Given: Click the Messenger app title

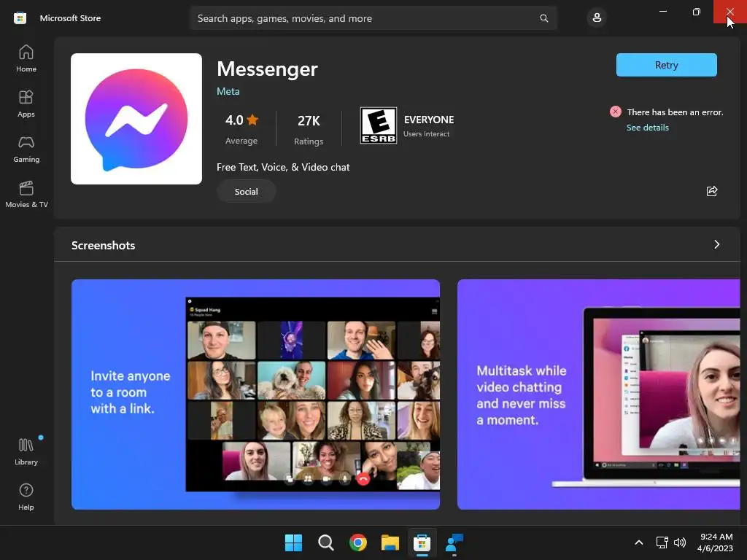Looking at the screenshot, I should click(x=267, y=69).
